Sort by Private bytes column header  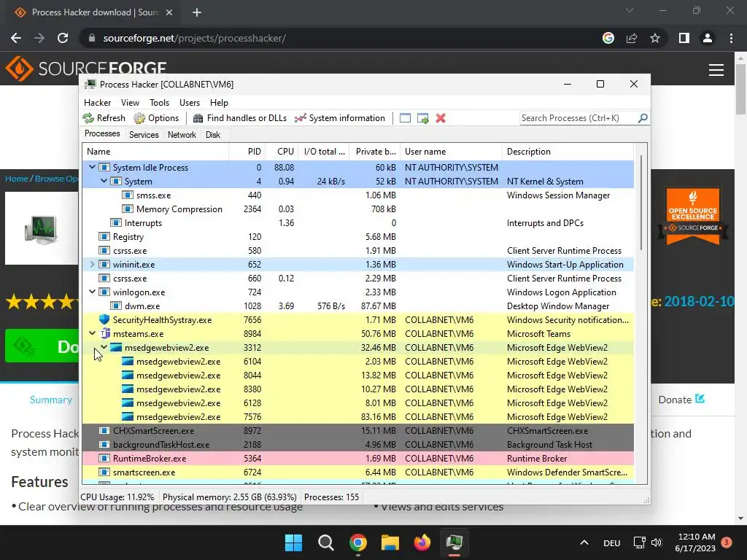(x=375, y=152)
